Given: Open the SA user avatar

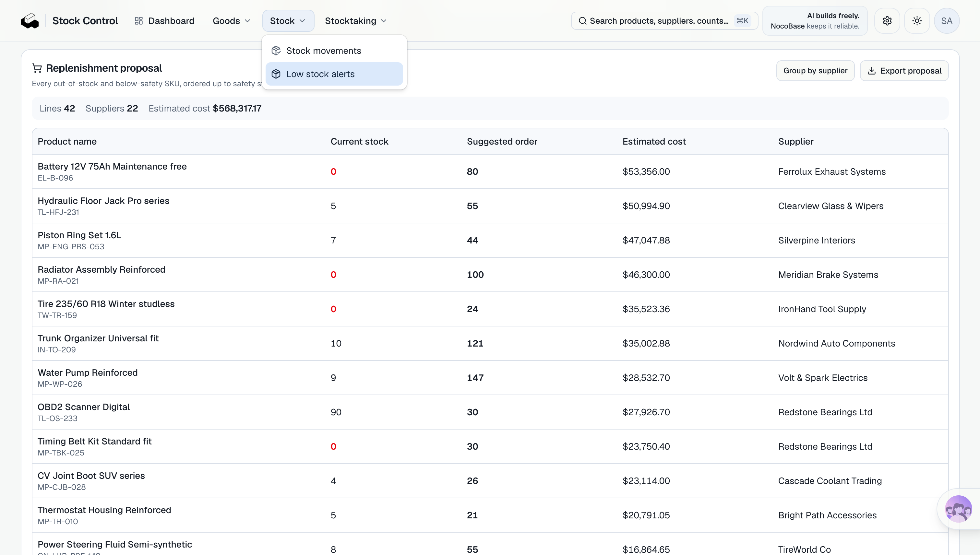Looking at the screenshot, I should [x=947, y=21].
